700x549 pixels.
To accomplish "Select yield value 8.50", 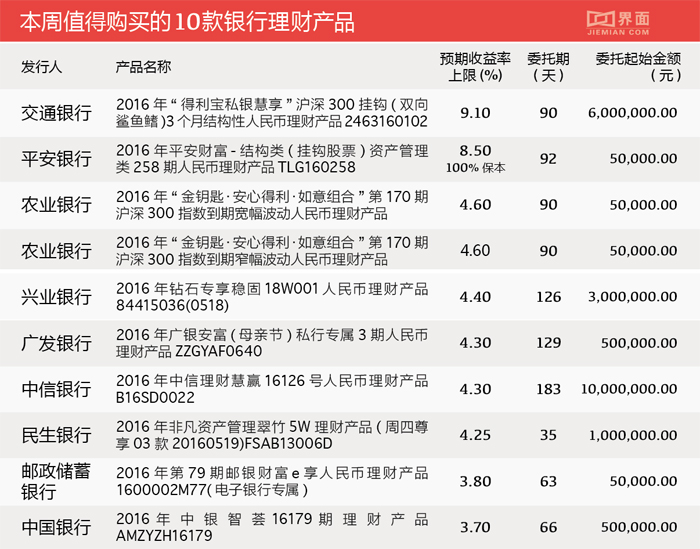I will [x=475, y=151].
